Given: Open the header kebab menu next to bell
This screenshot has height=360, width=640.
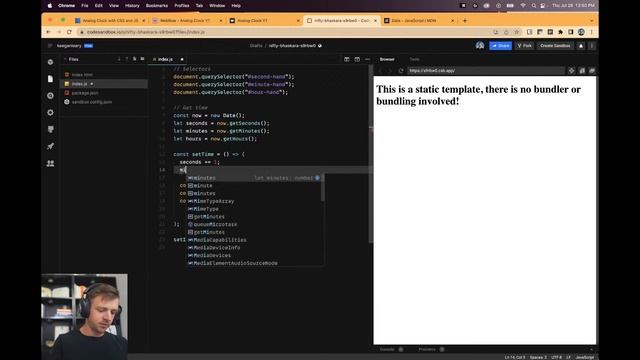Looking at the screenshot, I should pyautogui.click(x=591, y=46).
